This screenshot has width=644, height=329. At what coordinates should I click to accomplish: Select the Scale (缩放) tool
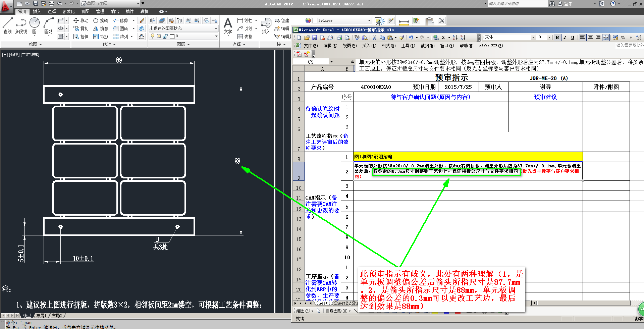101,37
